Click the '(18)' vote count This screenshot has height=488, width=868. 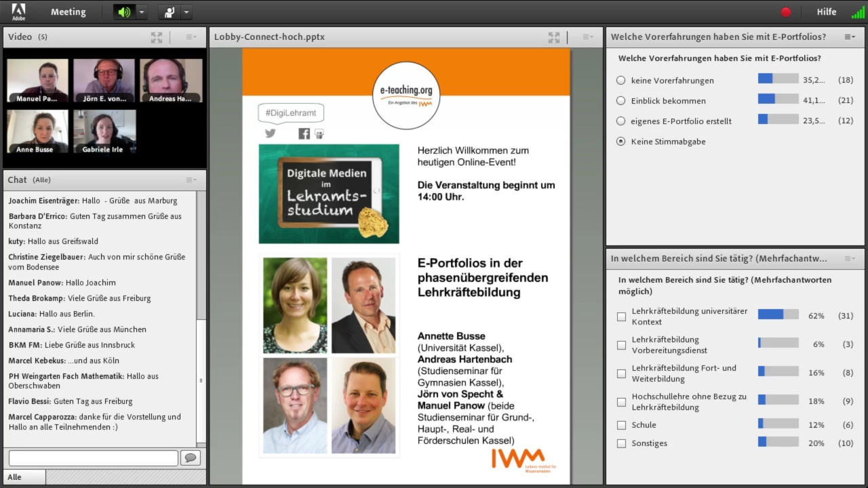[846, 81]
